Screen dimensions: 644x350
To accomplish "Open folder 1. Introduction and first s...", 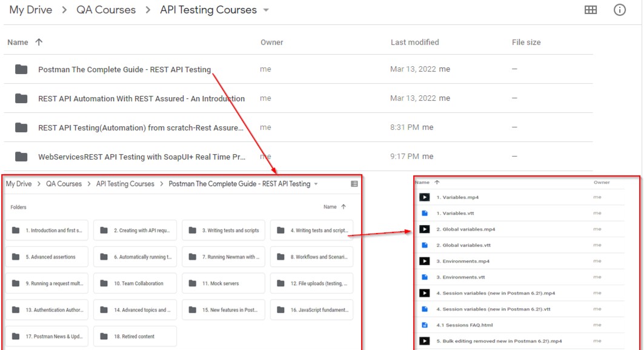I will click(47, 231).
